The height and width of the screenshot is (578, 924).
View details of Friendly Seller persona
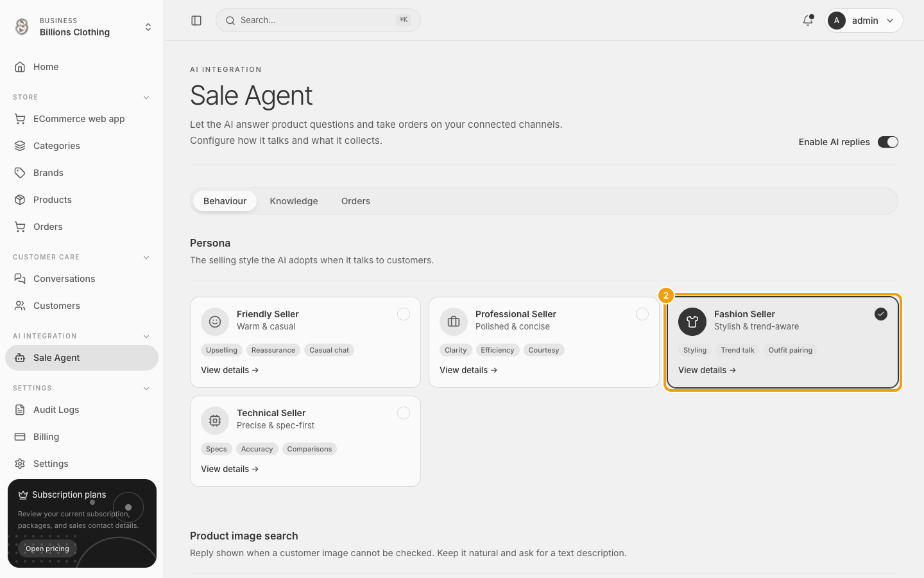pos(230,370)
